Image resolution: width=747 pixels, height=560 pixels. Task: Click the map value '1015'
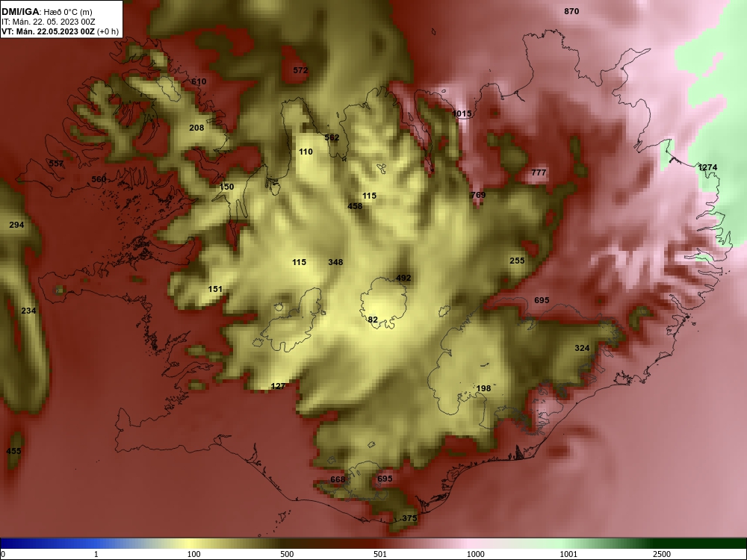[462, 113]
